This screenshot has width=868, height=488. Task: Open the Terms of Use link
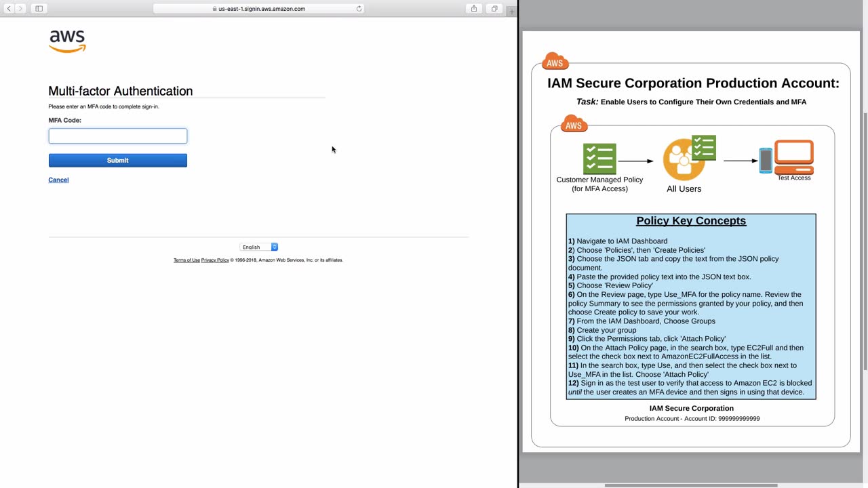click(186, 260)
